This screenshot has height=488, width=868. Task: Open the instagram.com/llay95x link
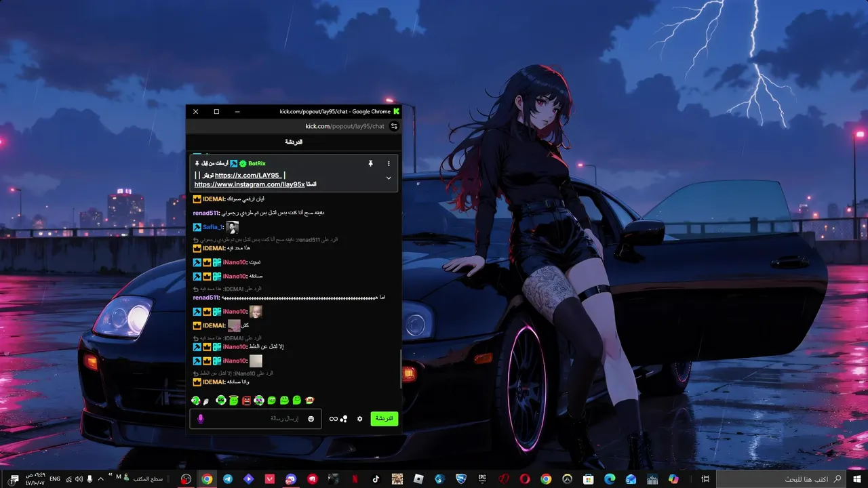250,184
